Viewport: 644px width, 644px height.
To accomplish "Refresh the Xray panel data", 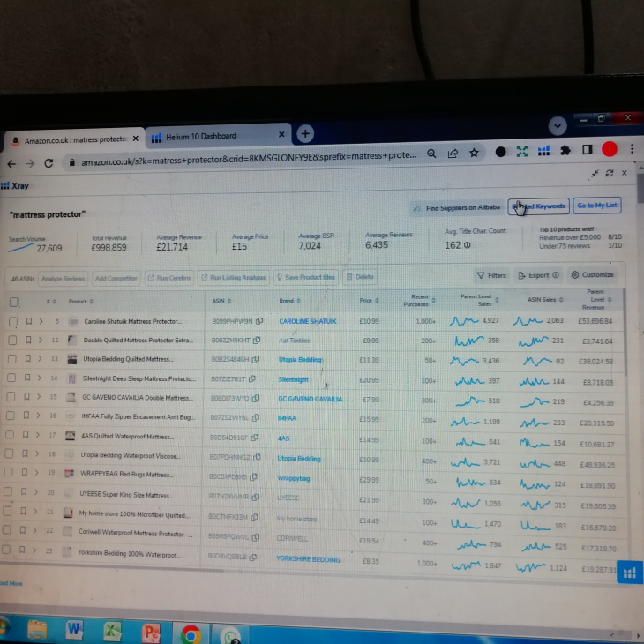I will point(610,173).
